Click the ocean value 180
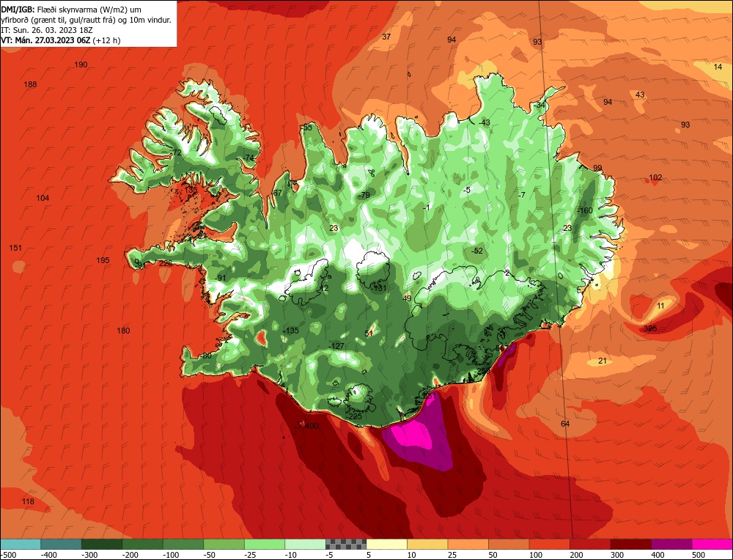The image size is (733, 560). pyautogui.click(x=123, y=331)
